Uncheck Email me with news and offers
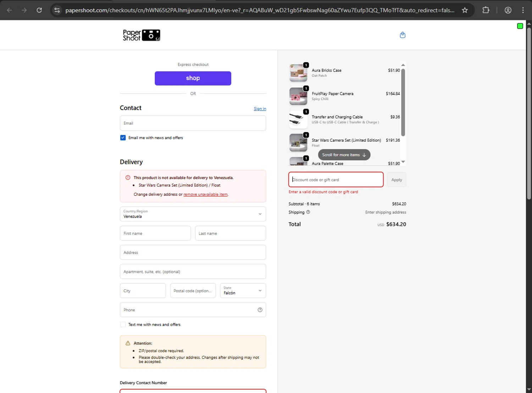 pos(123,138)
